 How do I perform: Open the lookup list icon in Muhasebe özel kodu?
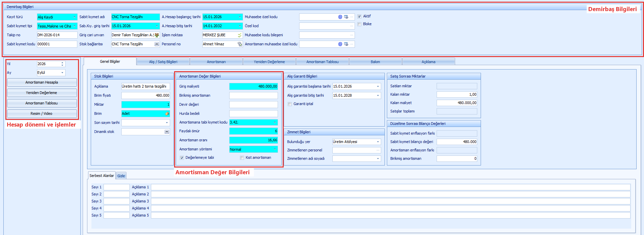tap(346, 17)
